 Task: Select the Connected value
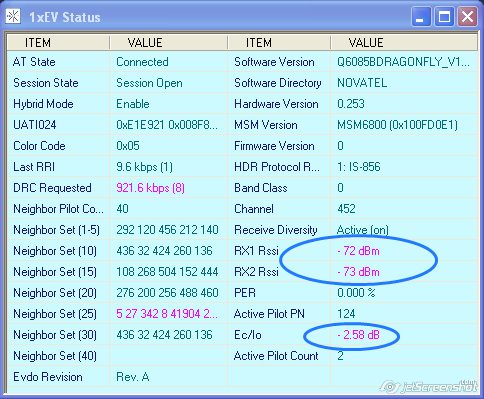(142, 62)
